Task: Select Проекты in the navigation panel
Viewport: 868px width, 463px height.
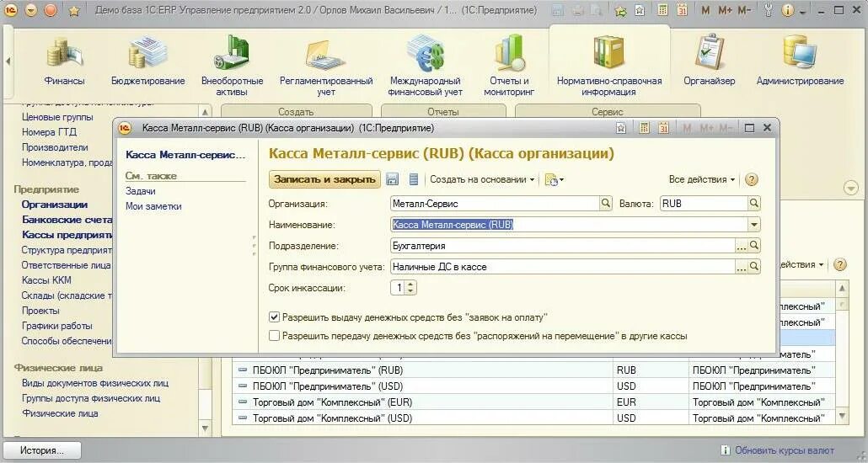Action: [40, 311]
